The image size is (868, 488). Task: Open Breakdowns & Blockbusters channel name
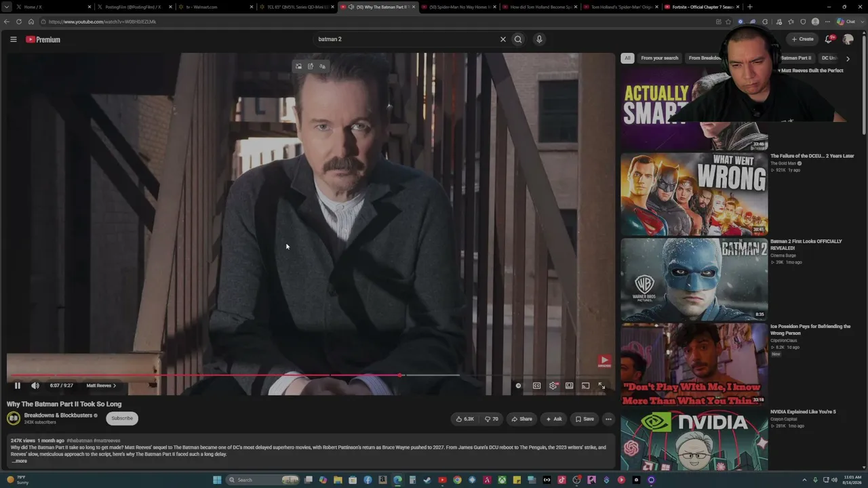(58, 415)
